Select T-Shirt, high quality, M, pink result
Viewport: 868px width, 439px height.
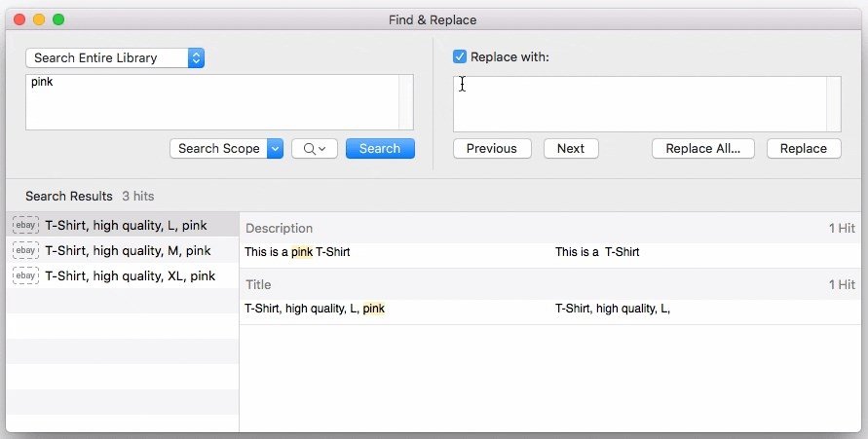123,250
